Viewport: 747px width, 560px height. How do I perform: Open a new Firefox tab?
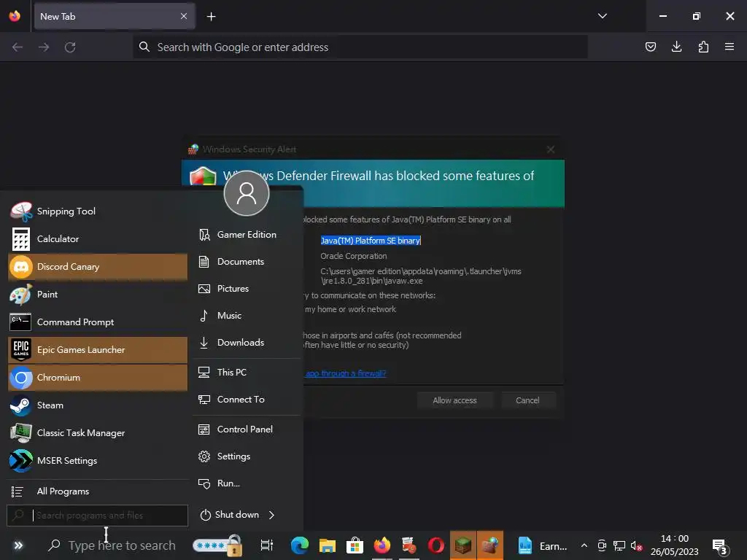(211, 17)
